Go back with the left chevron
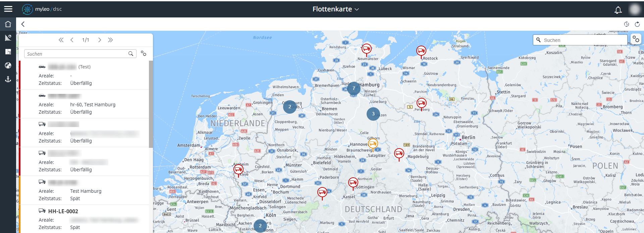Screen dimensions: 644x233 [23, 24]
